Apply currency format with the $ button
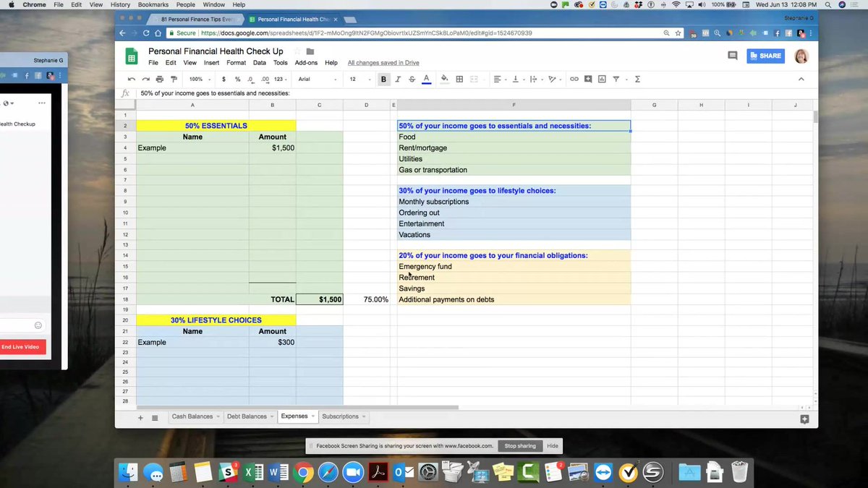The width and height of the screenshot is (868, 488). click(224, 79)
